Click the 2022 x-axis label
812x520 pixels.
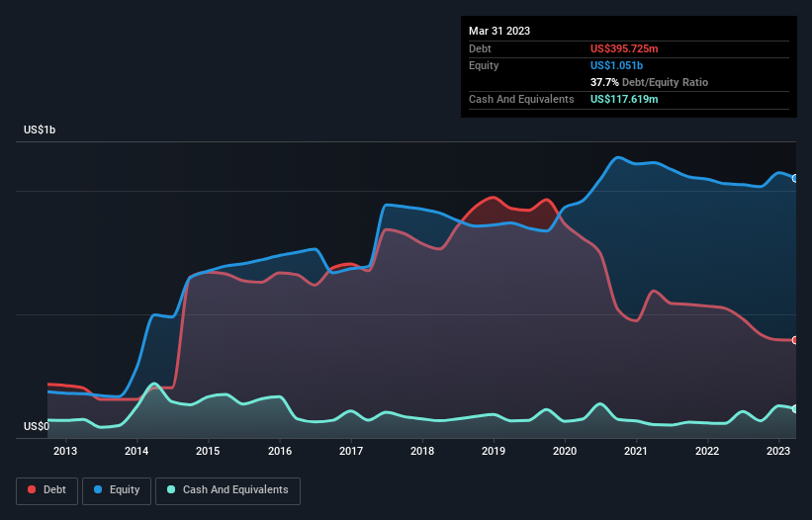point(707,451)
